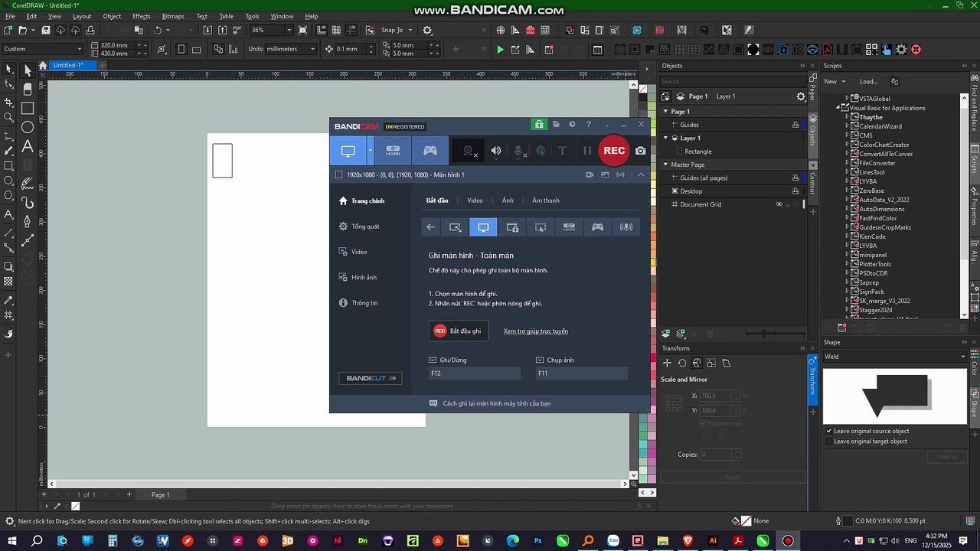Set landscape page orientation
This screenshot has width=980, height=551.
(x=196, y=49)
